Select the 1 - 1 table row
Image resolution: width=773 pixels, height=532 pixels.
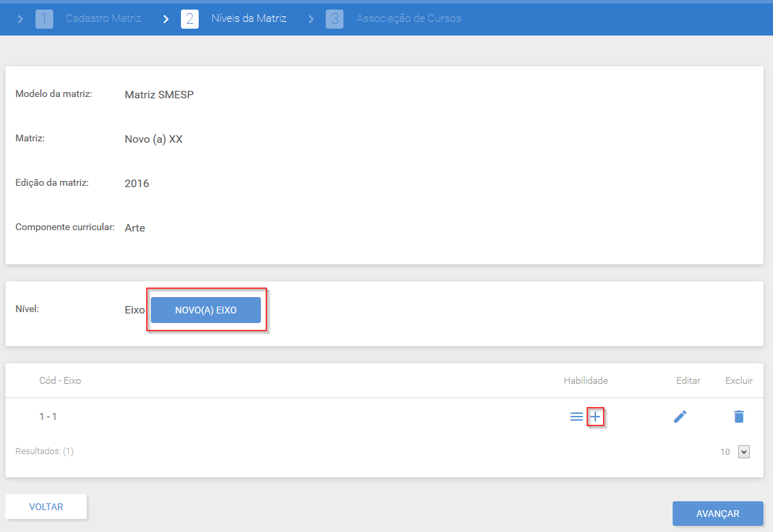384,417
